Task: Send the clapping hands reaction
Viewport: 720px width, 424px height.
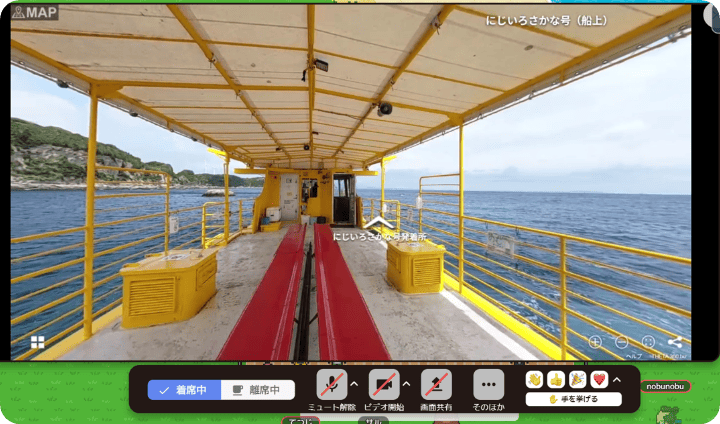Action: (x=534, y=379)
